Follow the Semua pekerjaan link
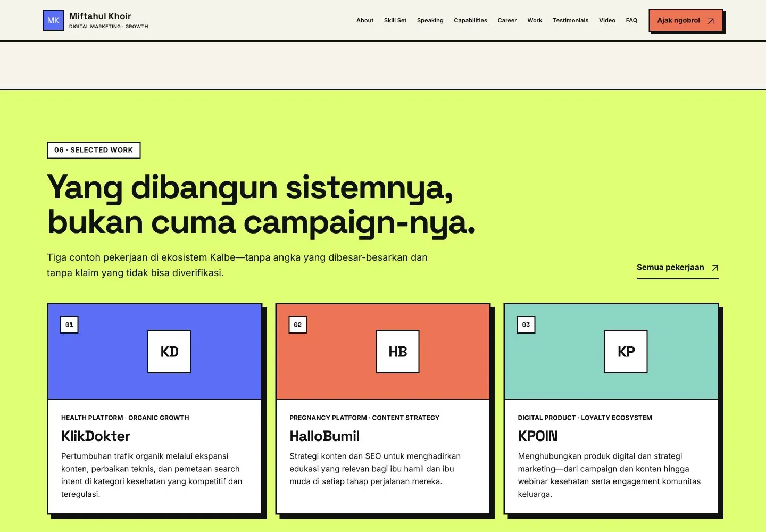Screen dimensions: 766x532 click(x=678, y=268)
